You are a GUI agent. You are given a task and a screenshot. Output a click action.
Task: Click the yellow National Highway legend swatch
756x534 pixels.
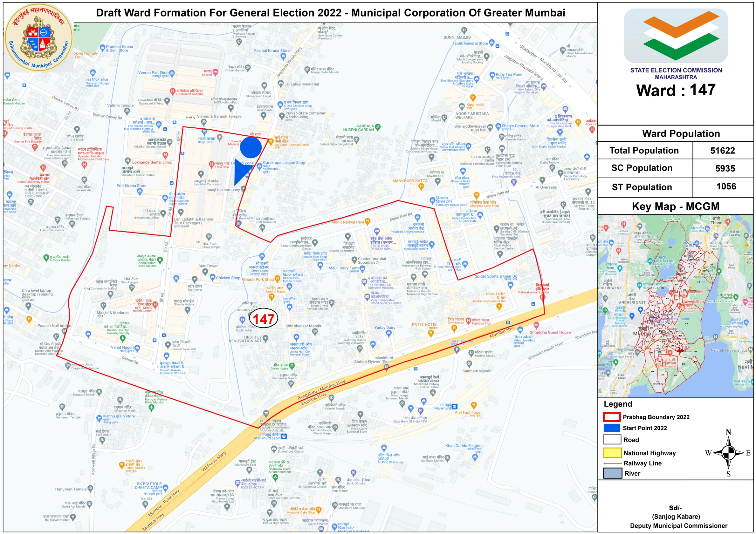click(x=612, y=453)
